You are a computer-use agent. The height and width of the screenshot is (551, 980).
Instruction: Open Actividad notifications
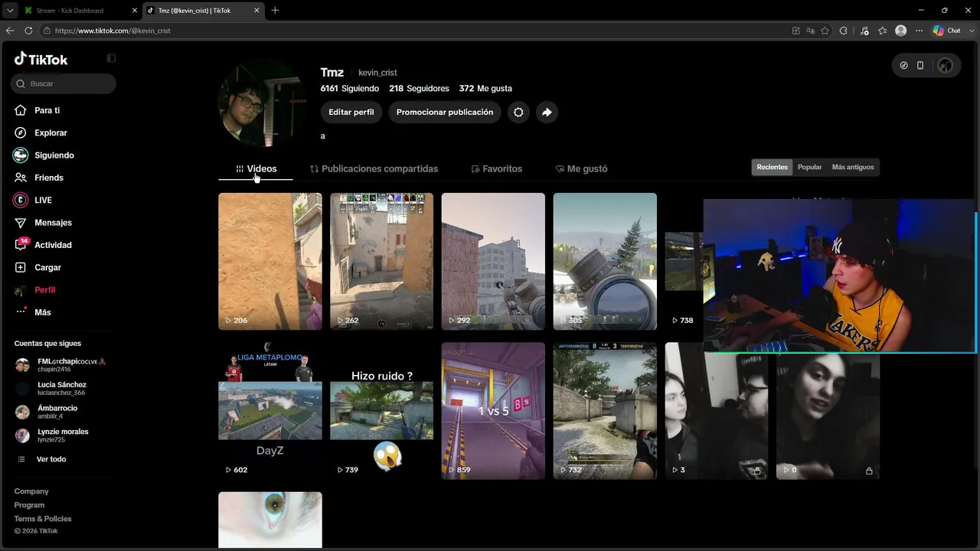(53, 245)
